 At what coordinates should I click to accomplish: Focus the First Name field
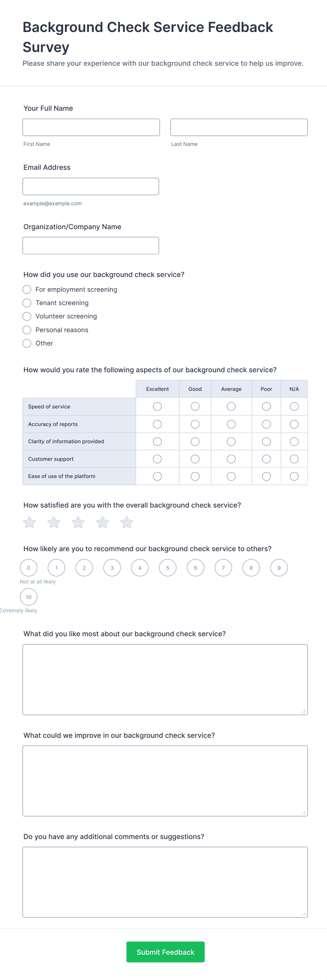pos(91,128)
